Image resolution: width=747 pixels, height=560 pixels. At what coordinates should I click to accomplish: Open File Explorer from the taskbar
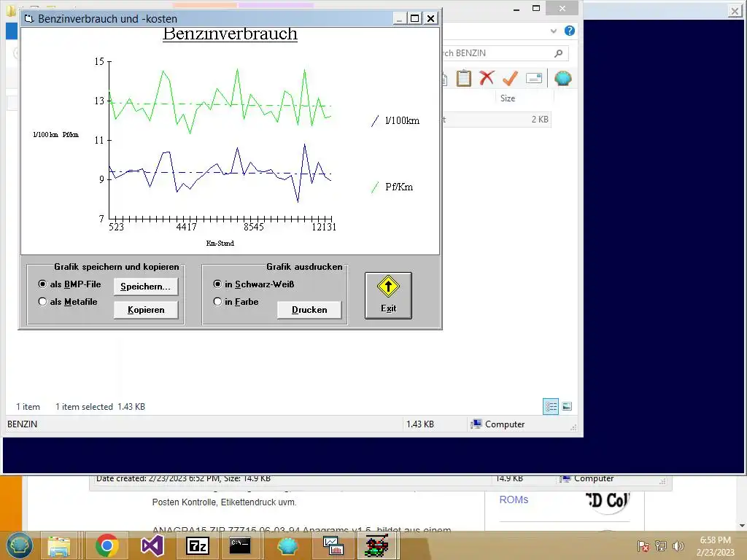pos(58,545)
